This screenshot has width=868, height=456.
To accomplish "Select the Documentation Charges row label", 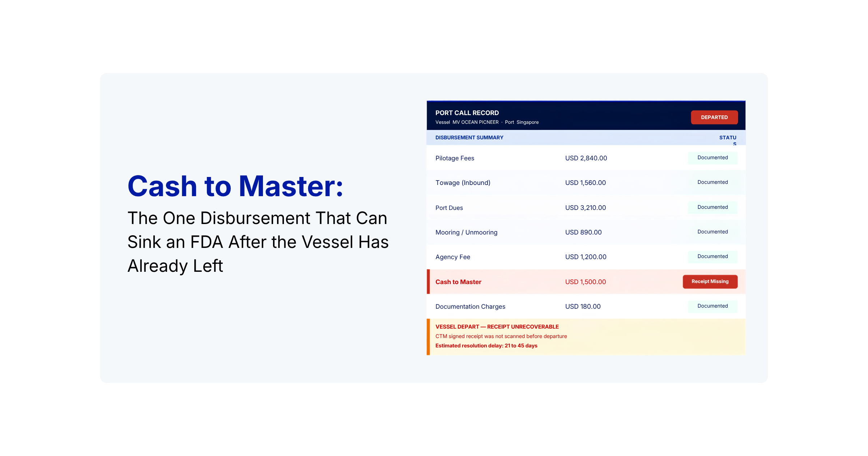I will click(x=470, y=307).
